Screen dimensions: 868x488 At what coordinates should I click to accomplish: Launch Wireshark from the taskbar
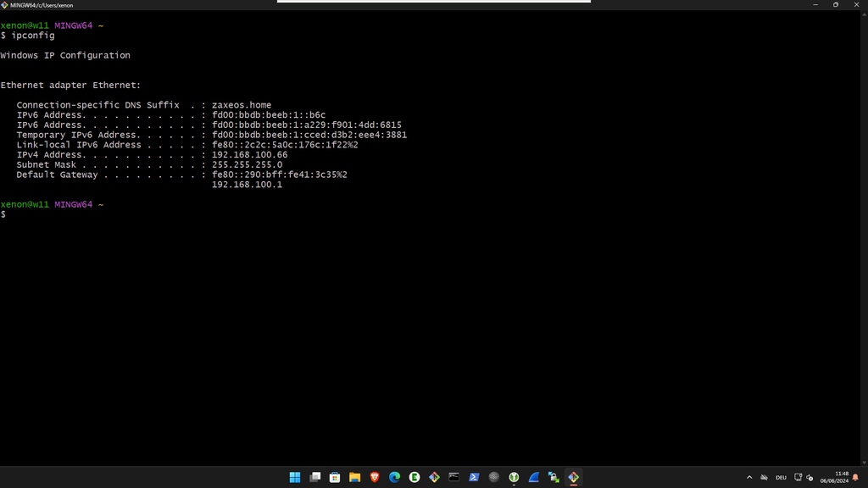coord(532,477)
